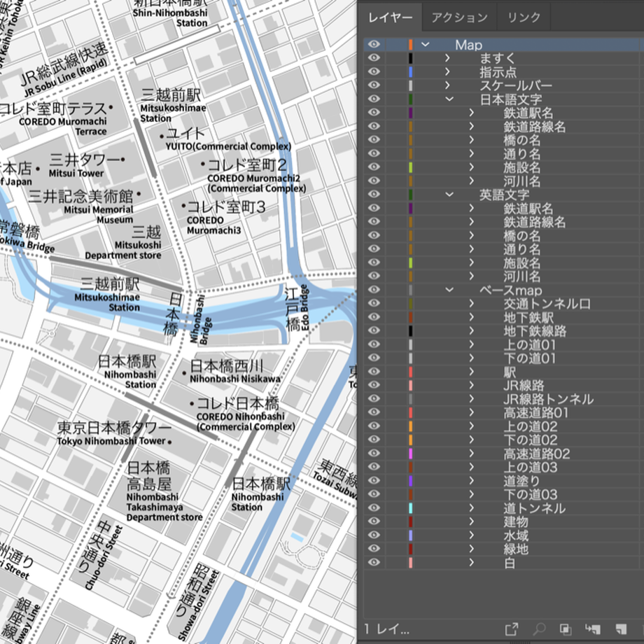Expand the 道塗り layer

click(x=472, y=480)
